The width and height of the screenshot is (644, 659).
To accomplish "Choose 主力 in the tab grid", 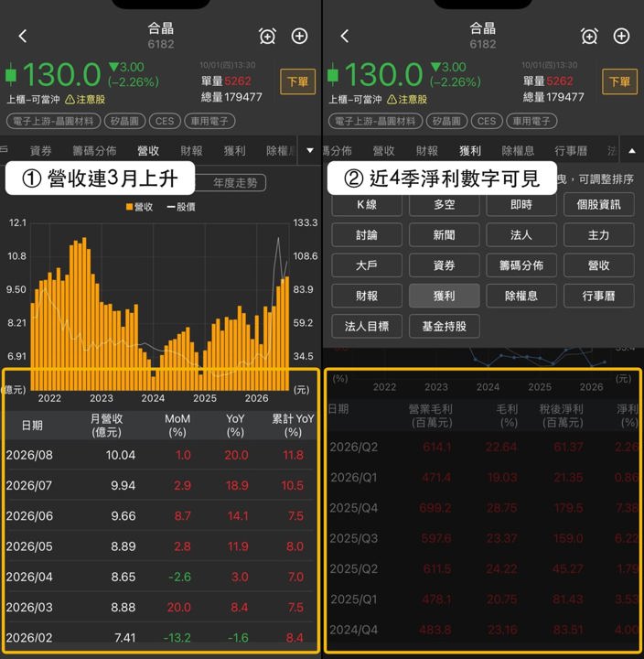I will pyautogui.click(x=598, y=235).
